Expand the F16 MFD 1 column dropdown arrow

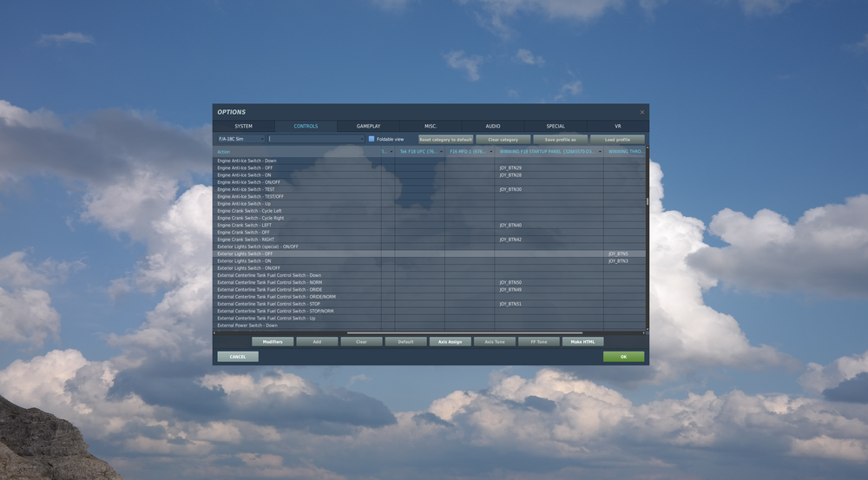coord(491,152)
